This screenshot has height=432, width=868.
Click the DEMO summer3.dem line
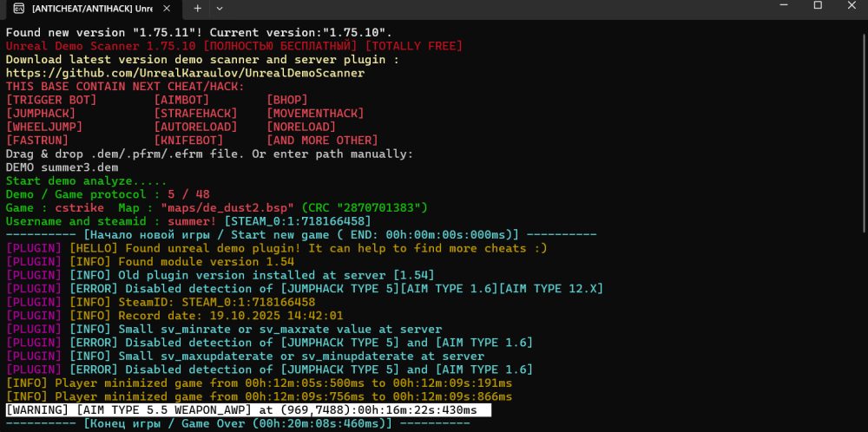coord(62,167)
